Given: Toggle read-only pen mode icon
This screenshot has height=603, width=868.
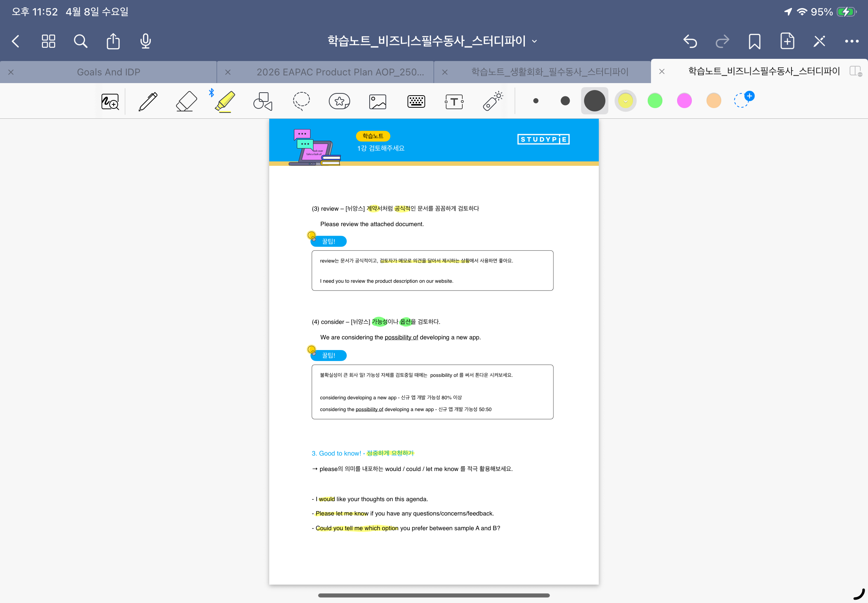Looking at the screenshot, I should click(819, 41).
